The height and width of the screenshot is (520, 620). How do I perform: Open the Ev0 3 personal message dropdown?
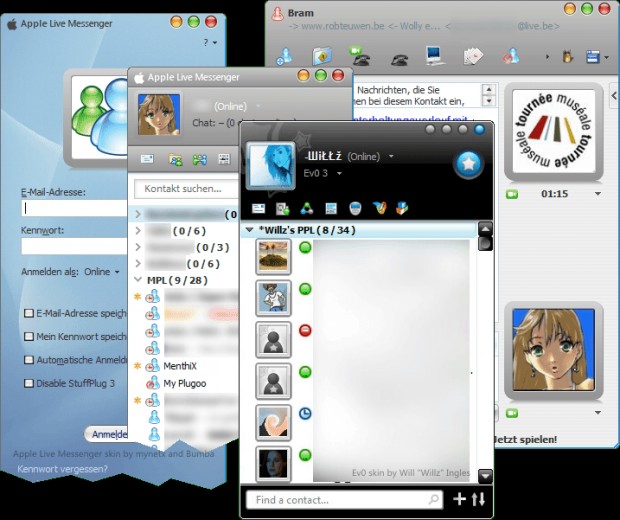coord(339,173)
